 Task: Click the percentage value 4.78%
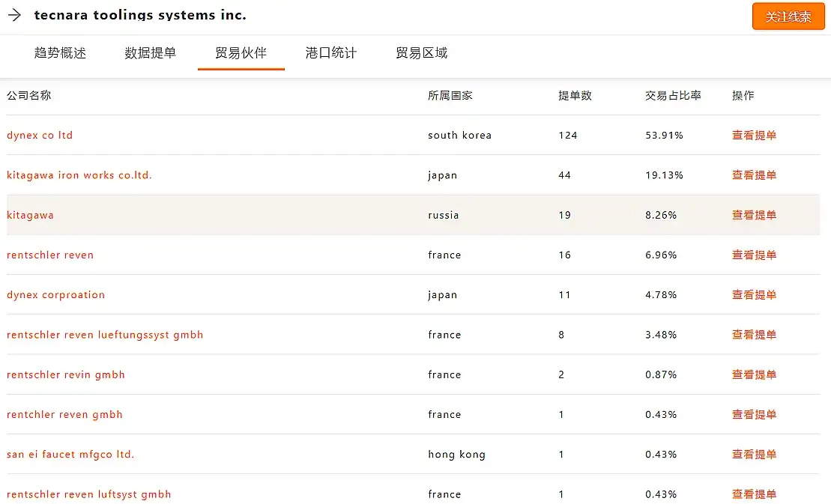[661, 295]
